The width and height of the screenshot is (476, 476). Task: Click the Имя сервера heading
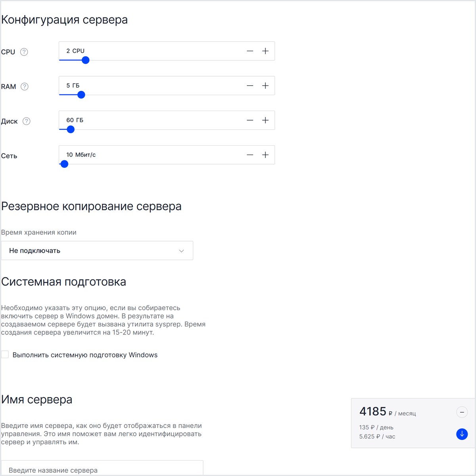36,399
